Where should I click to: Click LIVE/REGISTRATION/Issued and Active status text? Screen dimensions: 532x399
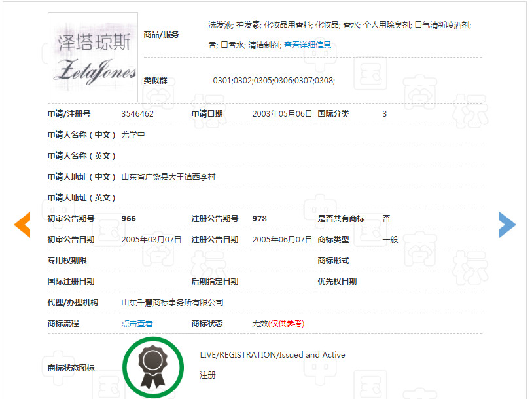pos(271,354)
